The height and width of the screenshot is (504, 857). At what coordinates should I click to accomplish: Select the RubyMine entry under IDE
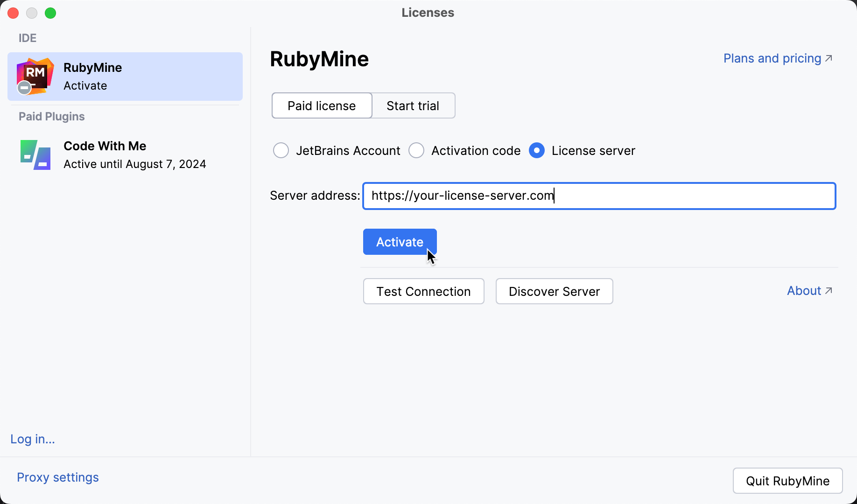click(125, 76)
